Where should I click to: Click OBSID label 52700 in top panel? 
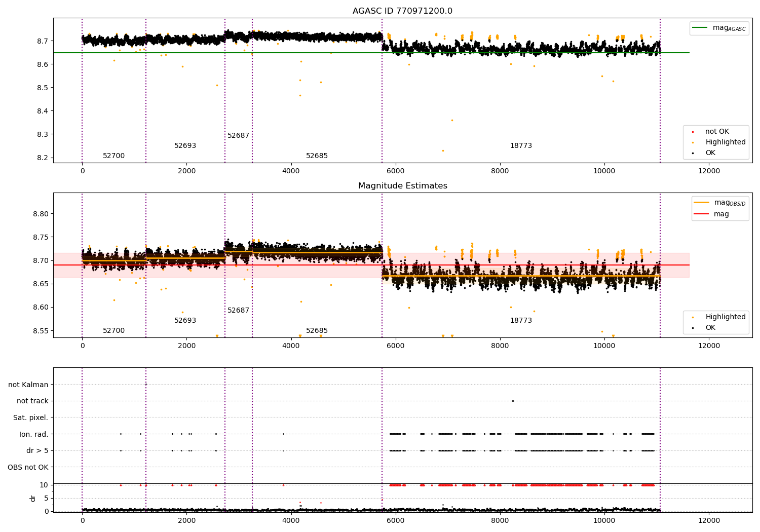point(113,156)
